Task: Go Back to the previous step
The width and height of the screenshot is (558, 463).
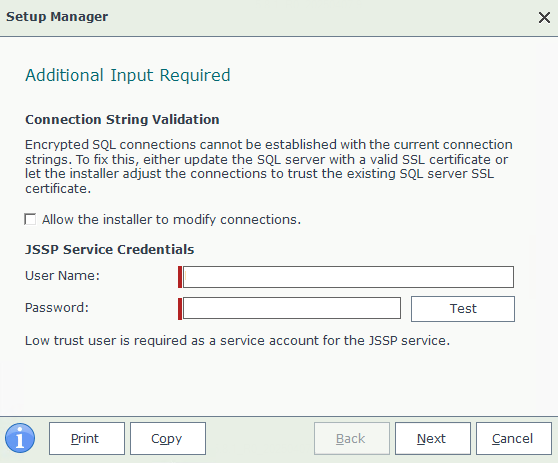Action: pos(352,438)
